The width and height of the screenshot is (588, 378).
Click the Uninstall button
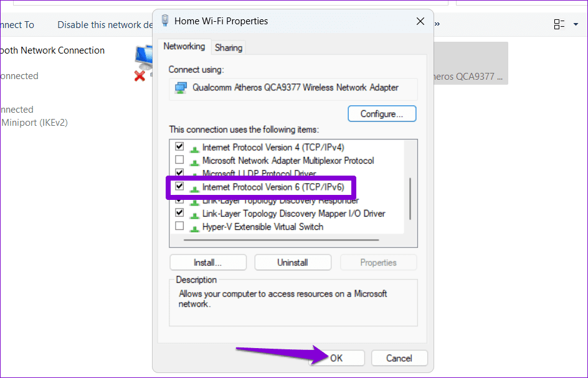[x=293, y=263]
